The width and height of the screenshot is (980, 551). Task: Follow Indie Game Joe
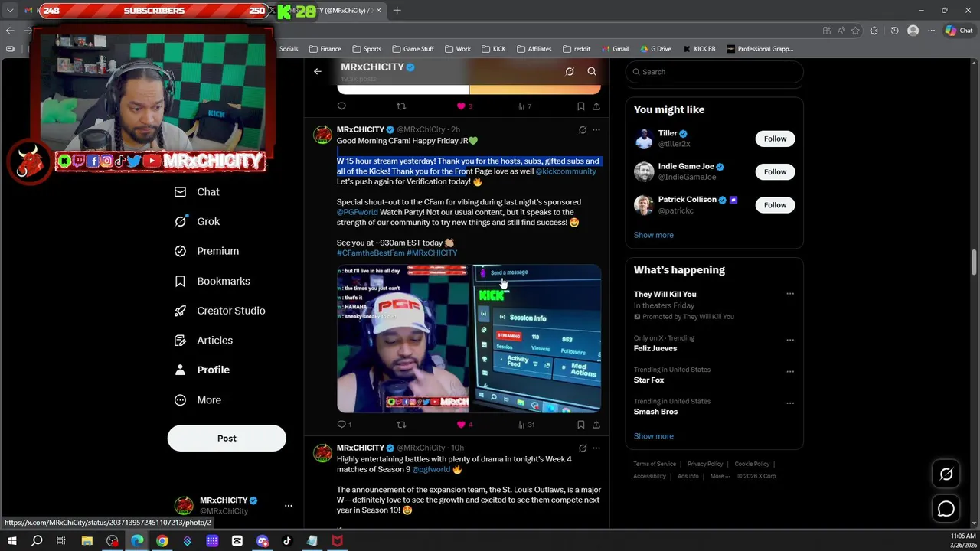point(775,171)
